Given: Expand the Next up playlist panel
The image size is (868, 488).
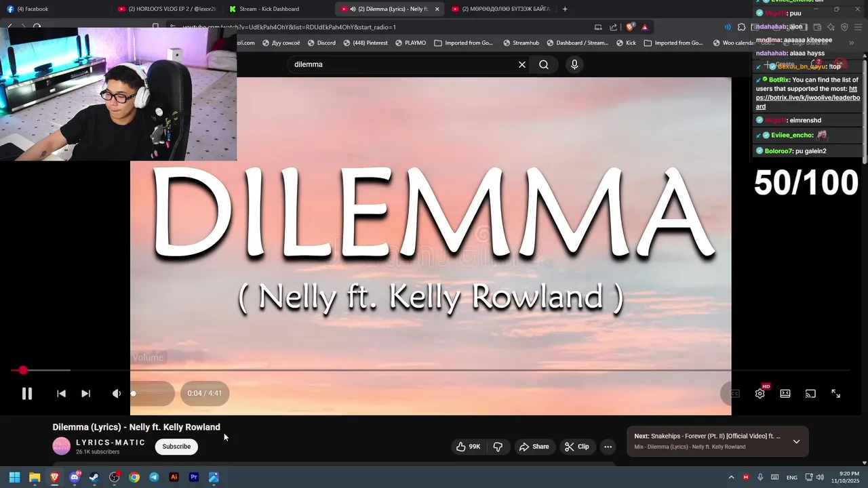Looking at the screenshot, I should (x=797, y=441).
